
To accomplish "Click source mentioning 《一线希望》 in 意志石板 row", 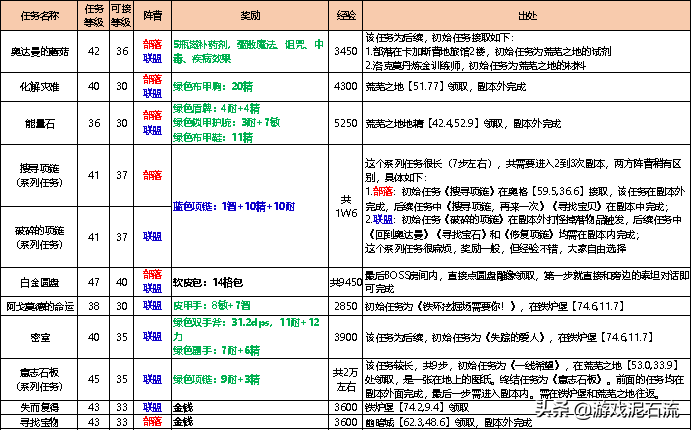I will click(527, 379).
